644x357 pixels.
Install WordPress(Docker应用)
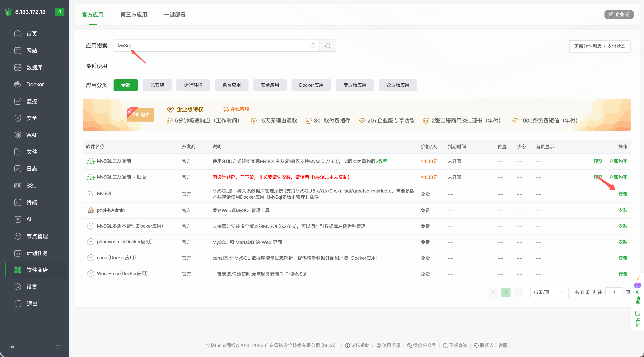(623, 274)
